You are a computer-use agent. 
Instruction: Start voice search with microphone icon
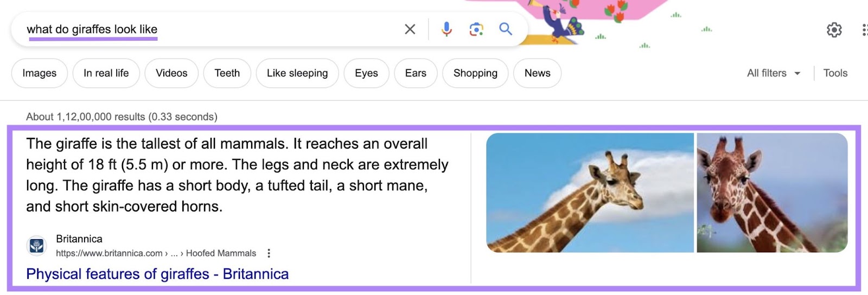[446, 29]
